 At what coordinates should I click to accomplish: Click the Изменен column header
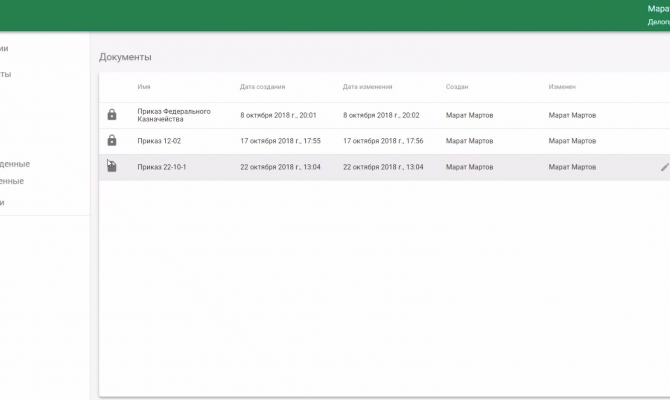click(x=562, y=87)
